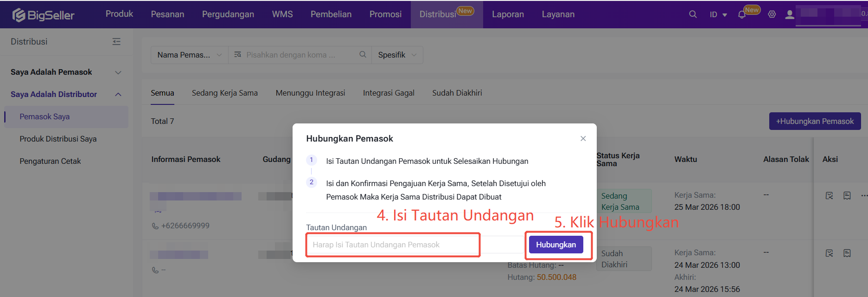Click the search magnifier in filter box
Image resolution: width=868 pixels, height=297 pixels.
(x=363, y=55)
